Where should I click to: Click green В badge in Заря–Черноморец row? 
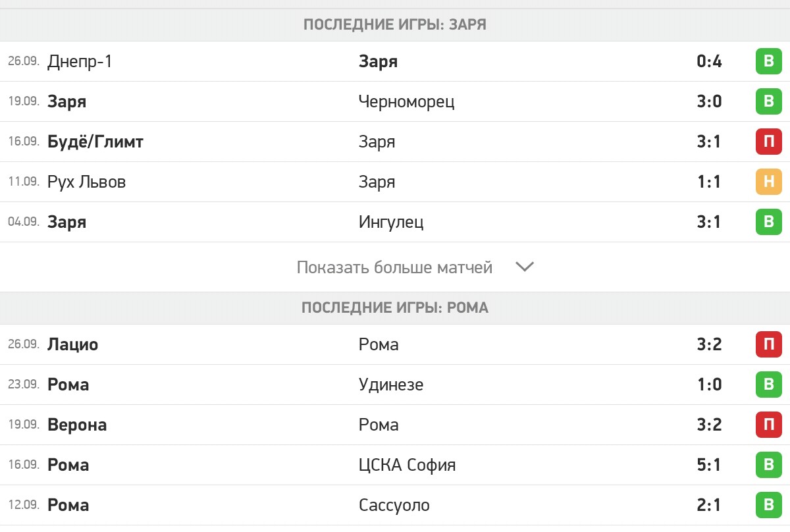pyautogui.click(x=768, y=102)
